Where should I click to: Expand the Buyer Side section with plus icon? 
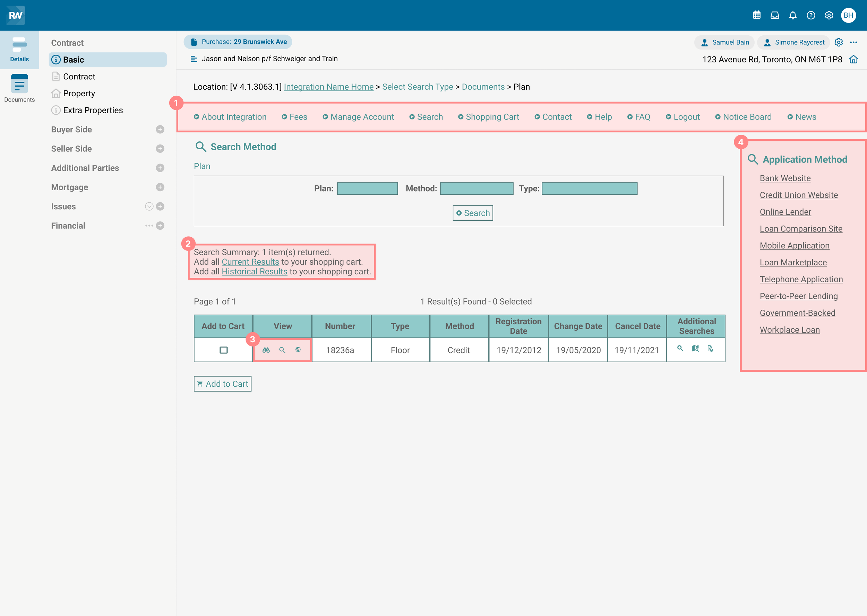tap(160, 129)
